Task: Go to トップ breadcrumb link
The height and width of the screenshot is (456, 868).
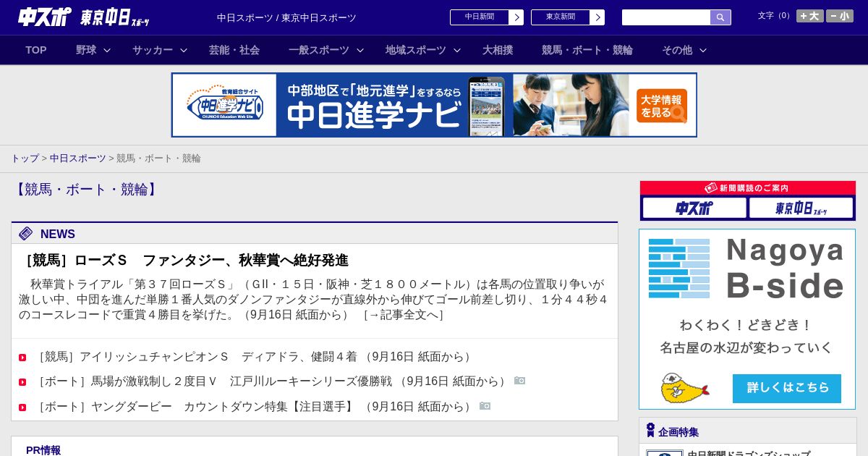Action: [x=25, y=158]
